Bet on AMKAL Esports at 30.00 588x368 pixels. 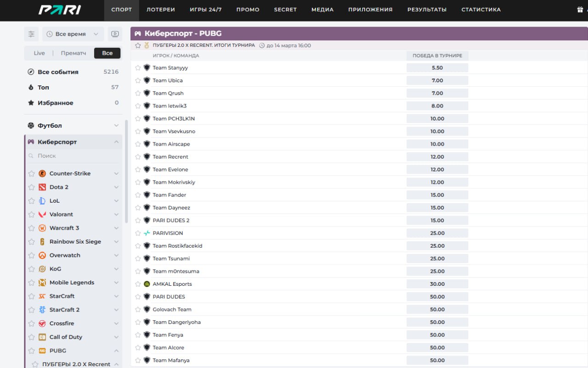(437, 284)
